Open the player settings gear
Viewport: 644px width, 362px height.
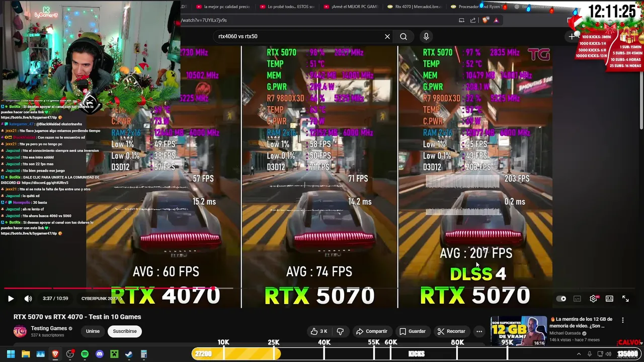594,299
